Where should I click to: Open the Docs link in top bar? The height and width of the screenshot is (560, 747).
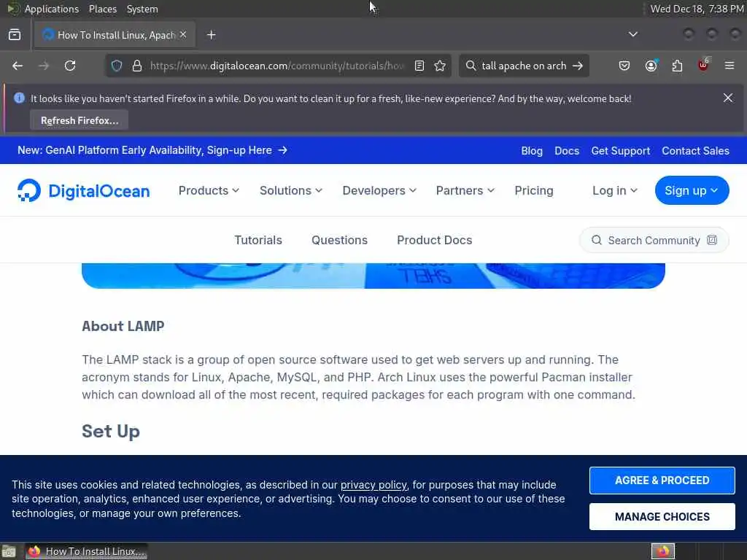coord(567,150)
